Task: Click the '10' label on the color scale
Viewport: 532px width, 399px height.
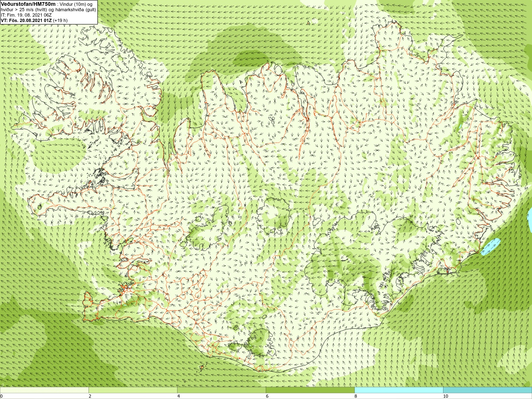Action: click(x=446, y=396)
